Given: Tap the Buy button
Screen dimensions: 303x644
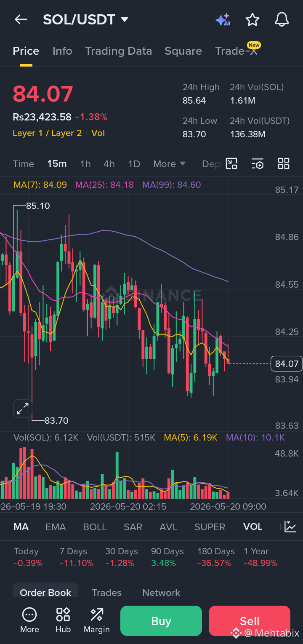Looking at the screenshot, I should [x=161, y=621].
